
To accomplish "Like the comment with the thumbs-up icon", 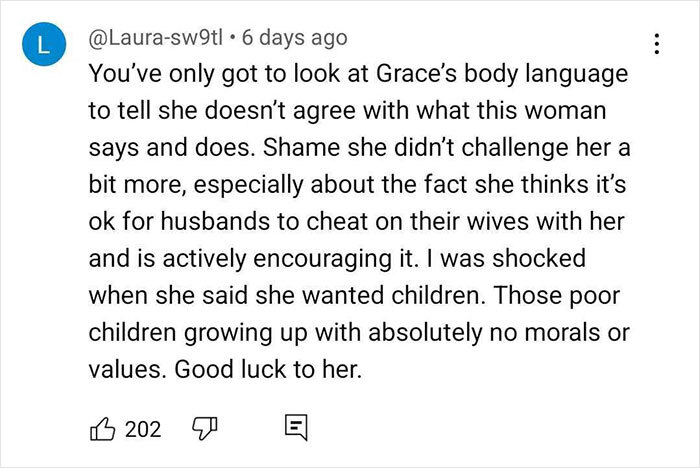I will tap(102, 429).
